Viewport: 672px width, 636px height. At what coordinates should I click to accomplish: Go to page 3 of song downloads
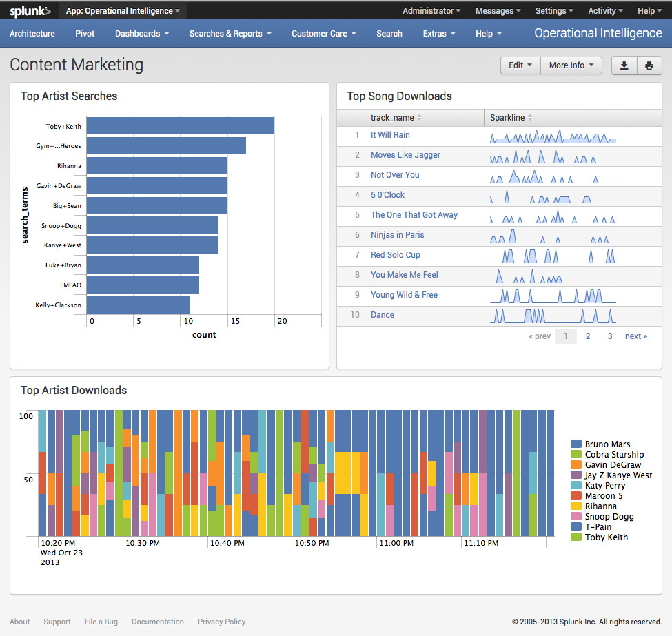pos(610,336)
